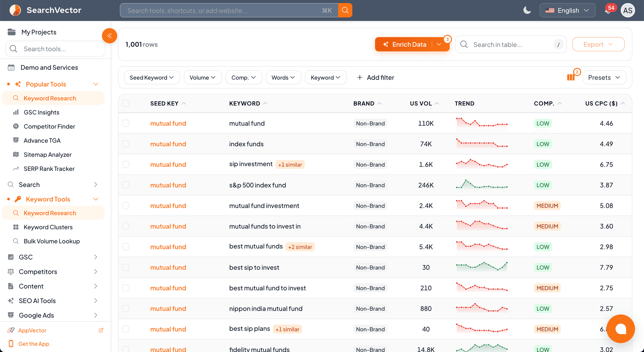Open the English language selector

coord(568,10)
